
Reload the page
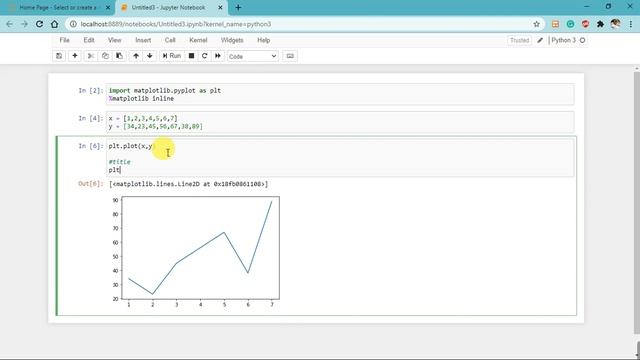tap(40, 24)
